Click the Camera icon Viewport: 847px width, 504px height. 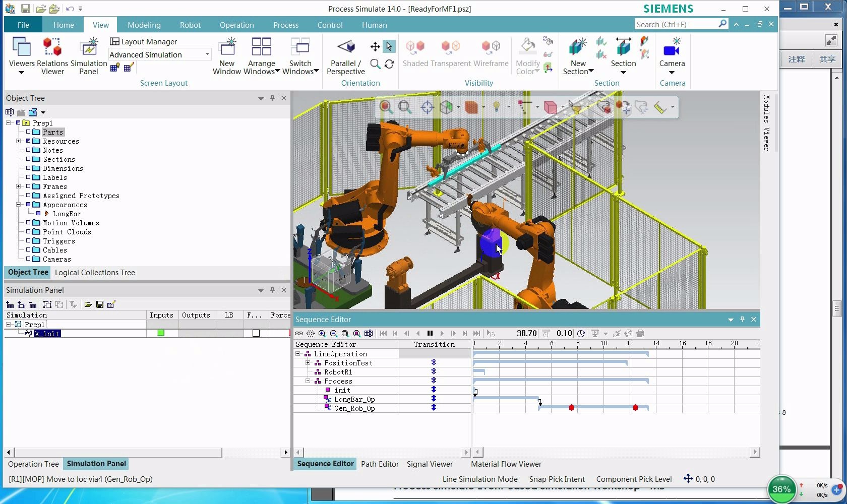672,47
